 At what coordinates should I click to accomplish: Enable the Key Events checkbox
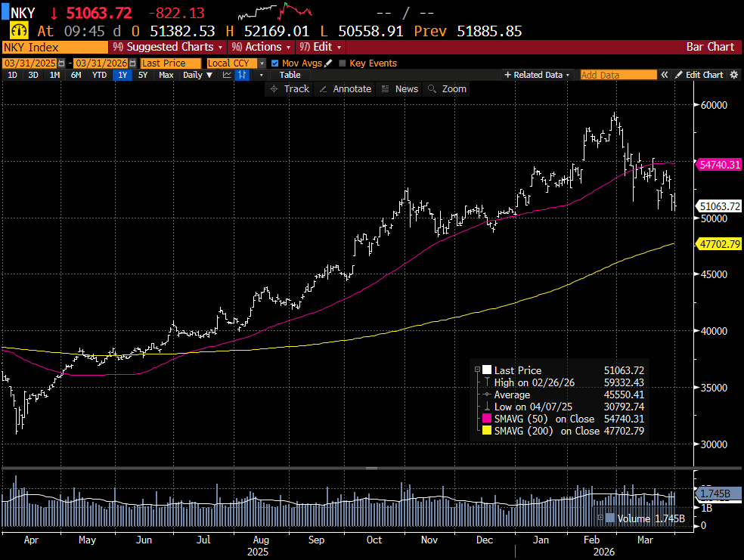[x=343, y=63]
